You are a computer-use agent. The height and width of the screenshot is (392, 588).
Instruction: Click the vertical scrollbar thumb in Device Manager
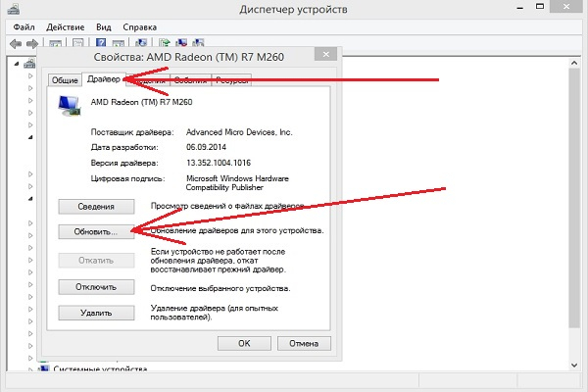tap(574, 198)
